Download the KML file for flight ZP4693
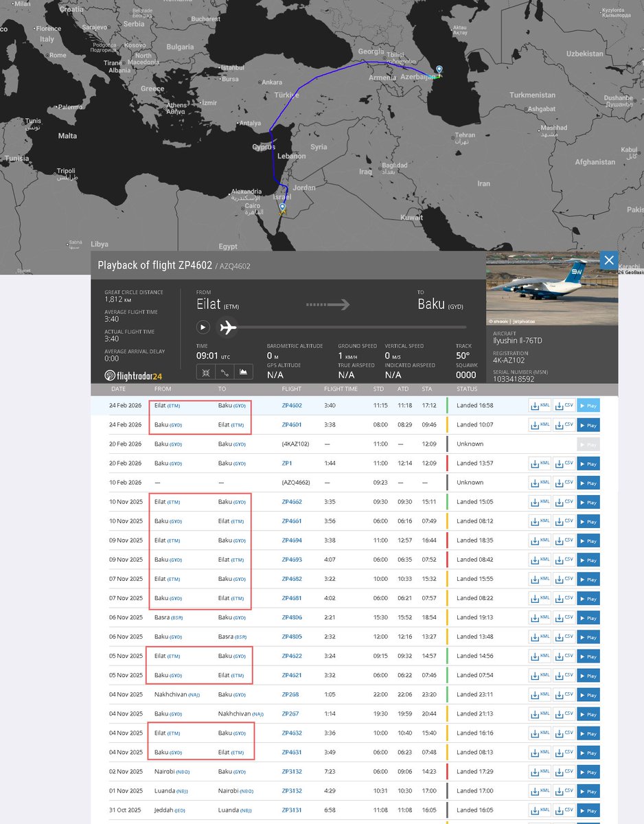 click(540, 560)
